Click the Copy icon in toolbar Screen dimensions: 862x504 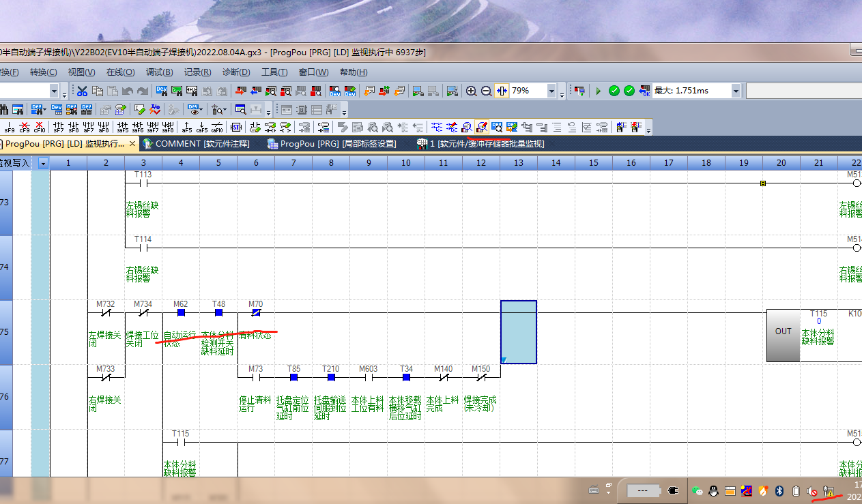point(97,91)
